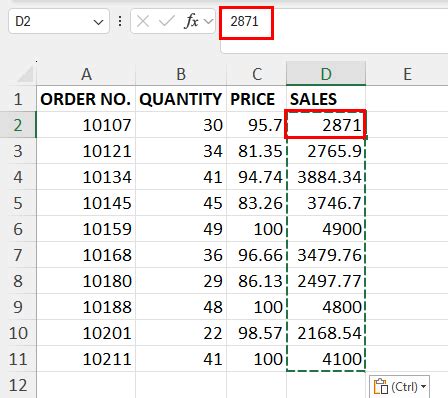The image size is (448, 398).
Task: Click price cell showing 94.74
Action: (256, 177)
